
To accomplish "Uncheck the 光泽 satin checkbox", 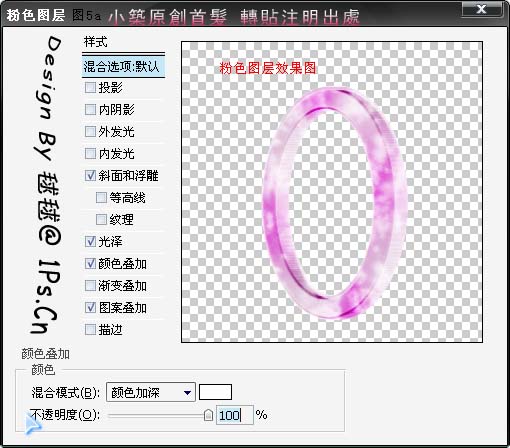I will (x=90, y=242).
